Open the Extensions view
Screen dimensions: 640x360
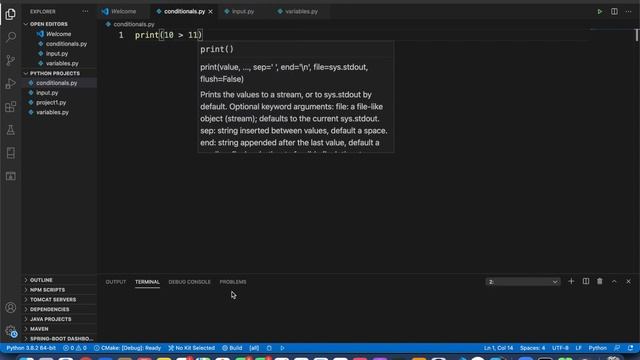tap(11, 107)
